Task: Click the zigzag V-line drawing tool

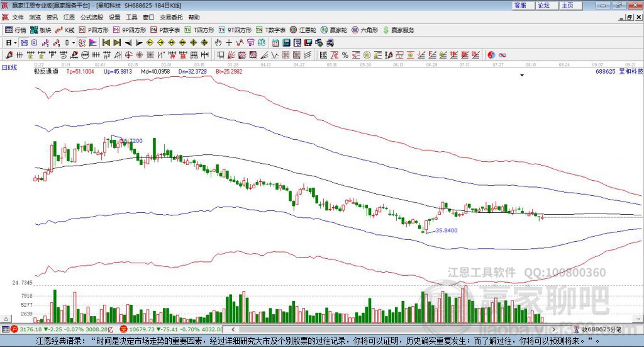Action: point(275,55)
